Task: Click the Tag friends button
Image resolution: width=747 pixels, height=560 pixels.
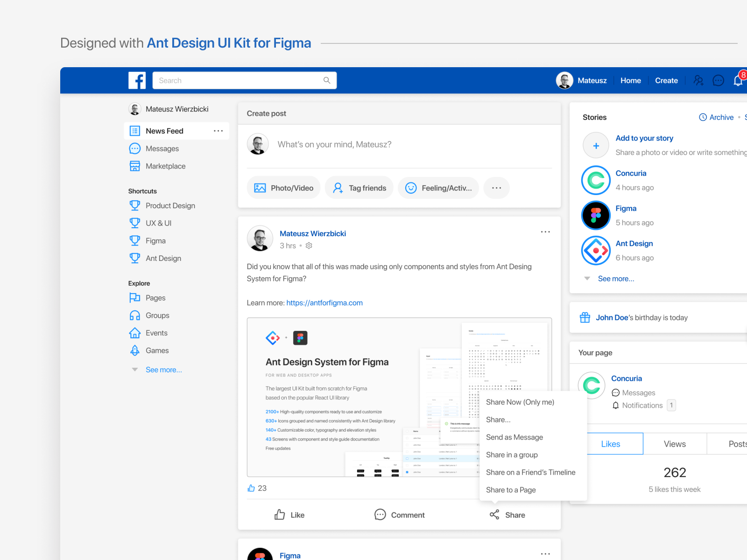Action: [x=359, y=188]
